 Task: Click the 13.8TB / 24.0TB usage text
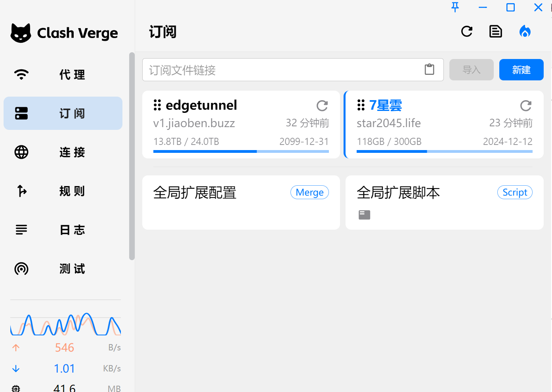click(x=186, y=141)
